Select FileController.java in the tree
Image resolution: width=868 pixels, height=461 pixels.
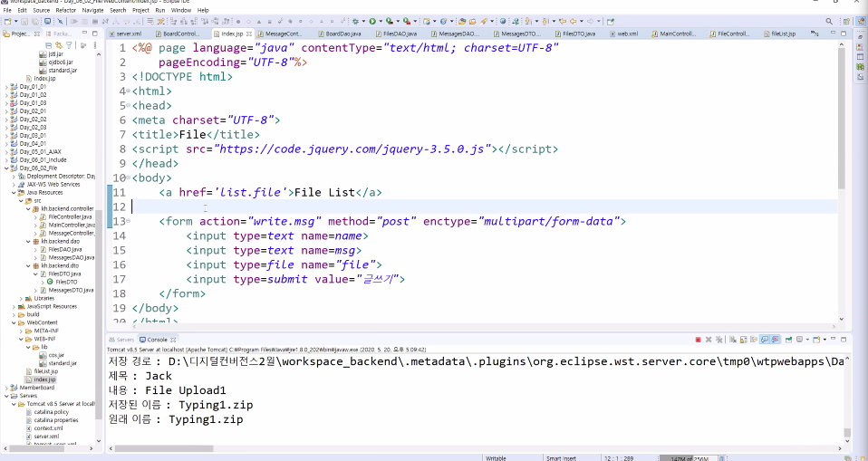pos(70,217)
